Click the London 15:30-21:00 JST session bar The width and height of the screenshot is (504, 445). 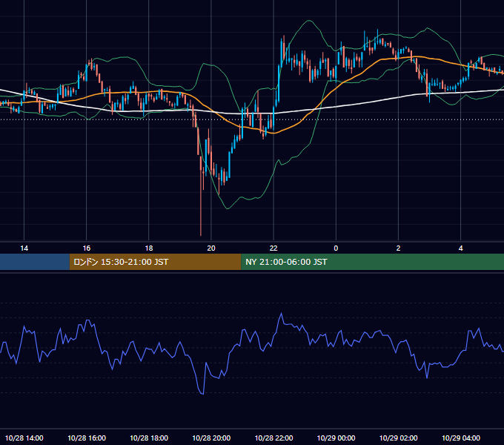155,262
